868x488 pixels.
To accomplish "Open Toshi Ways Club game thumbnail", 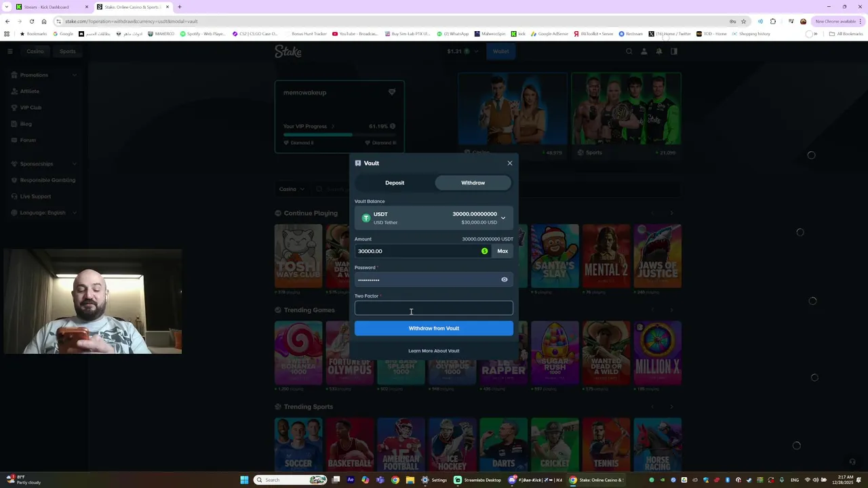I will [x=298, y=256].
